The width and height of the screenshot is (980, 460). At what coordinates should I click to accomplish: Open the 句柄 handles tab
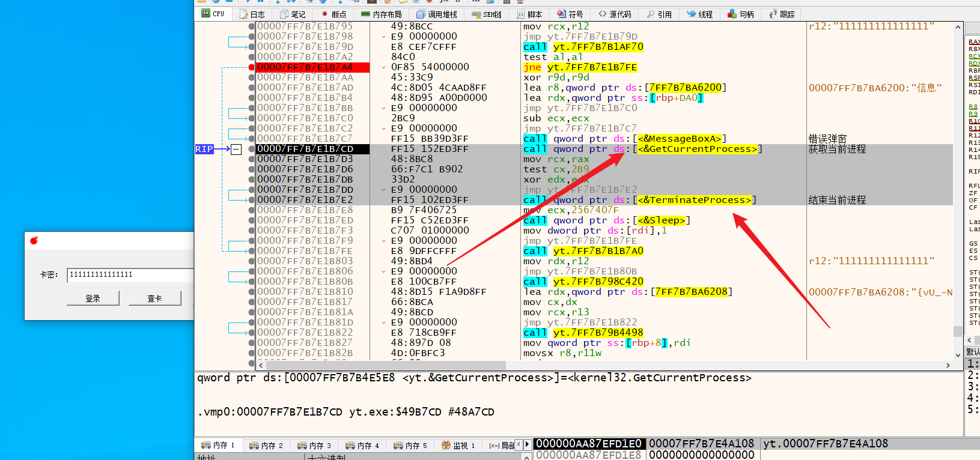point(741,14)
